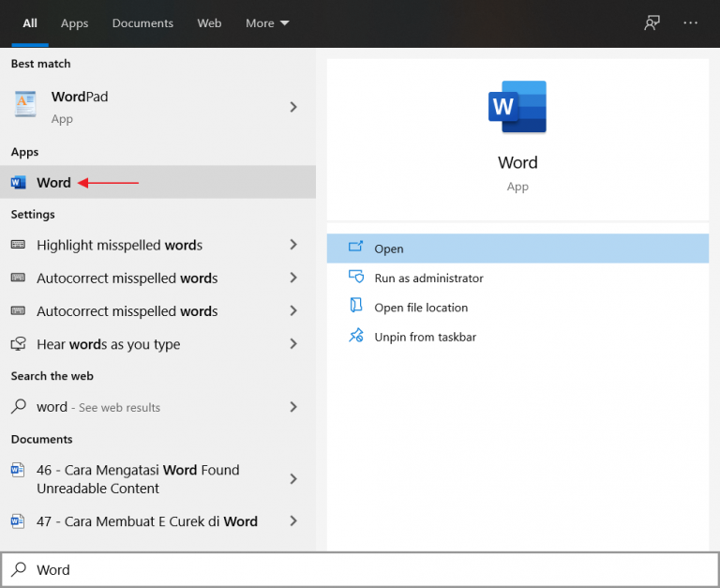Choose Unpin from taskbar
The width and height of the screenshot is (720, 588).
pyautogui.click(x=517, y=337)
